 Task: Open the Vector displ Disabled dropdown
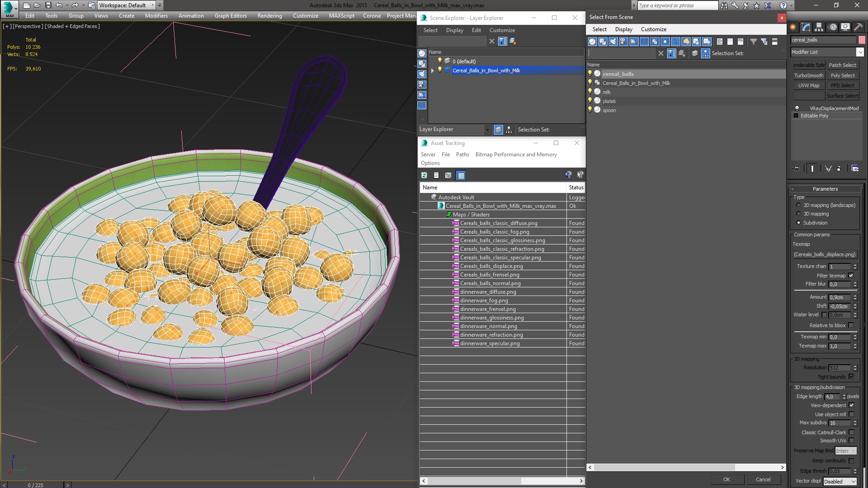pos(840,482)
